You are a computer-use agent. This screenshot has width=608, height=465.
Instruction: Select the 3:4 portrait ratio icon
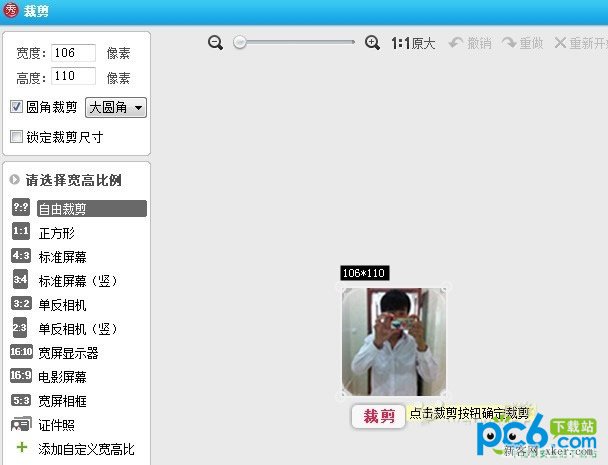pyautogui.click(x=20, y=279)
